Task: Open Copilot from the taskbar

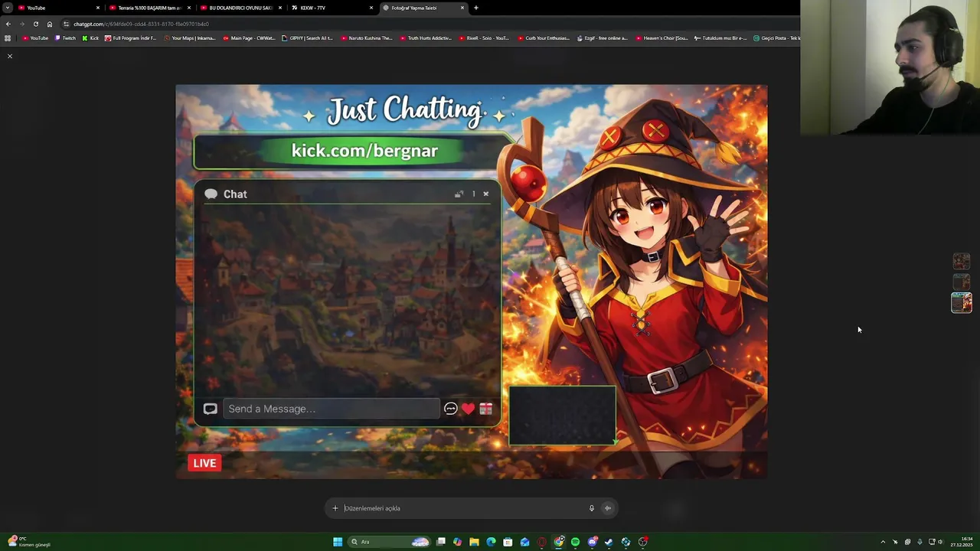Action: pyautogui.click(x=457, y=542)
